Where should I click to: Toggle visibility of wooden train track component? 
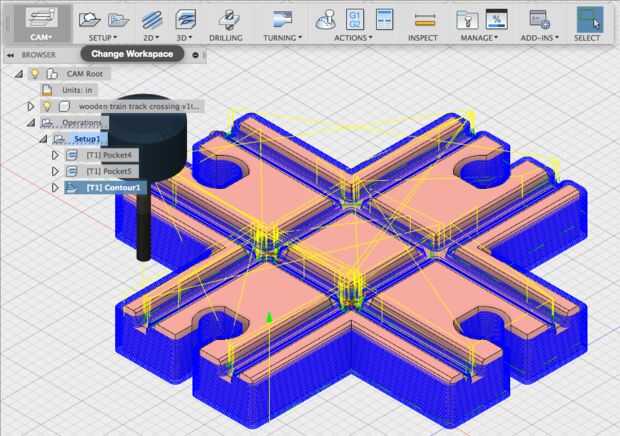pos(47,106)
